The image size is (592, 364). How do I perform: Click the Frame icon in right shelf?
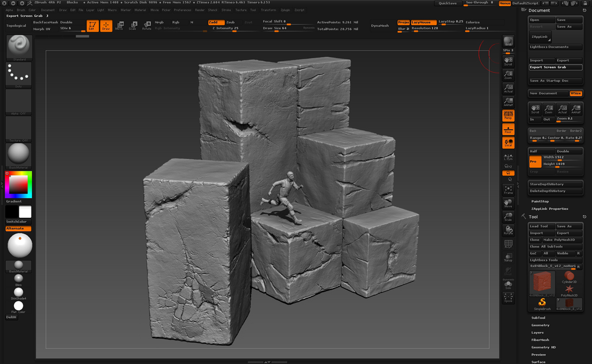pyautogui.click(x=508, y=190)
